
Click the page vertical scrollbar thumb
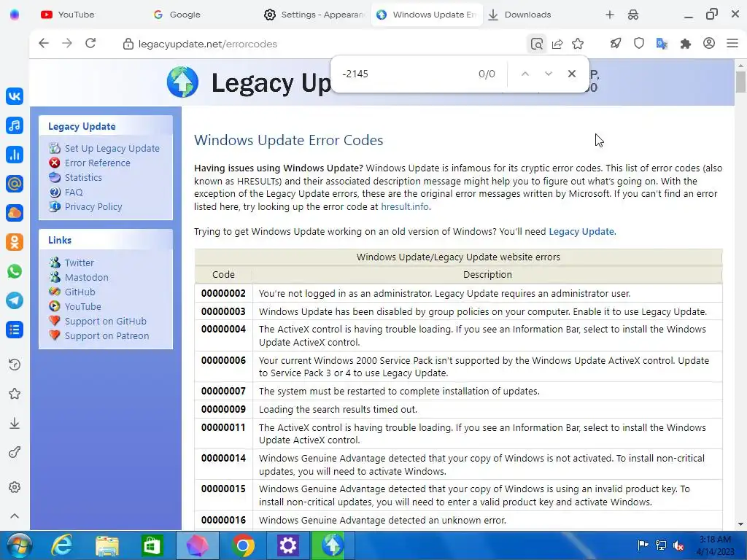pos(740,82)
